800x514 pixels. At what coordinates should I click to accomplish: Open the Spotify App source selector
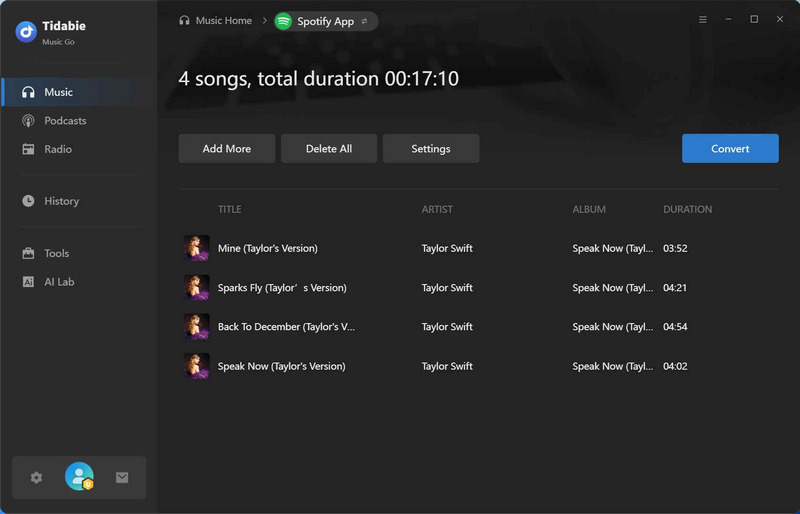(x=326, y=21)
